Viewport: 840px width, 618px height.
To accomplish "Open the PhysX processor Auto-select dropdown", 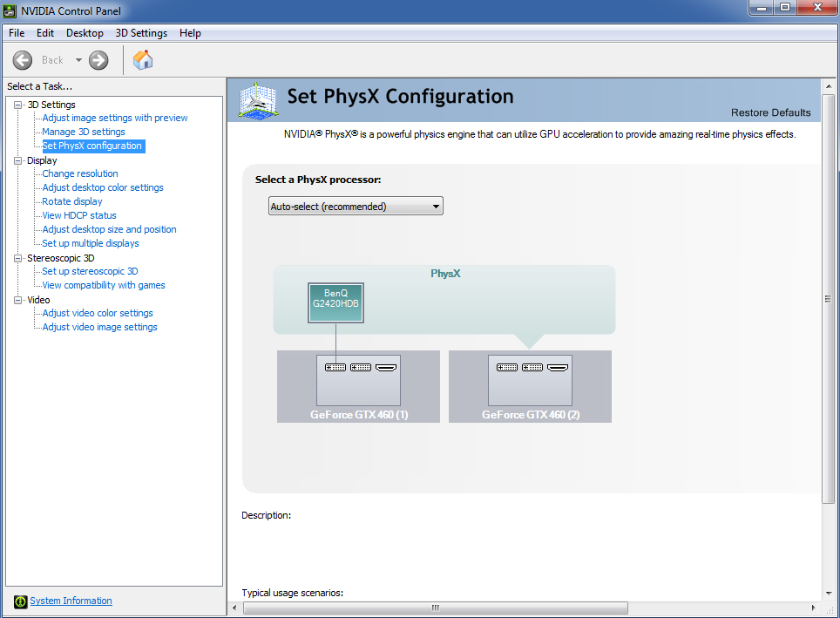I will (356, 207).
